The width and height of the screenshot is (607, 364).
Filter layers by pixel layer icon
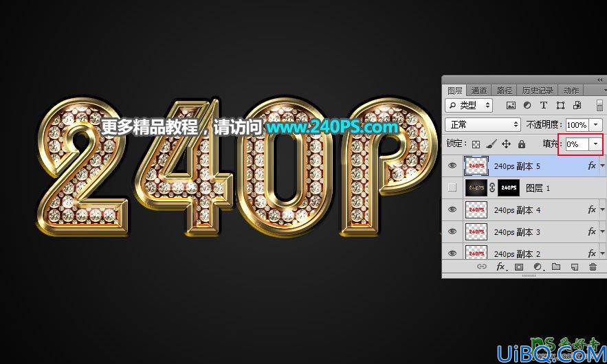tap(511, 105)
